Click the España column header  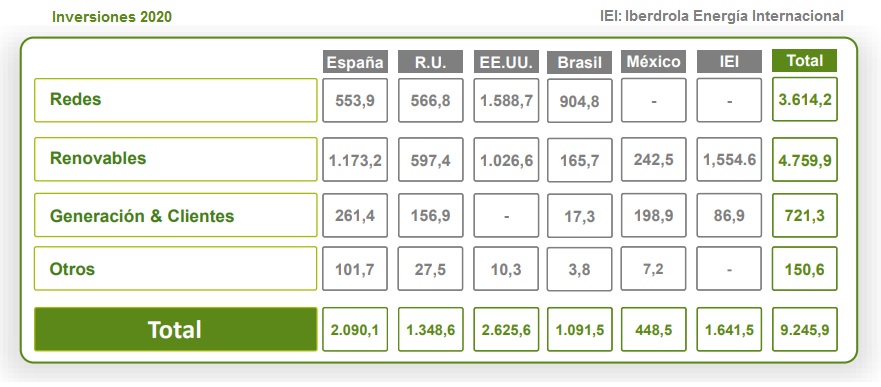click(x=355, y=62)
